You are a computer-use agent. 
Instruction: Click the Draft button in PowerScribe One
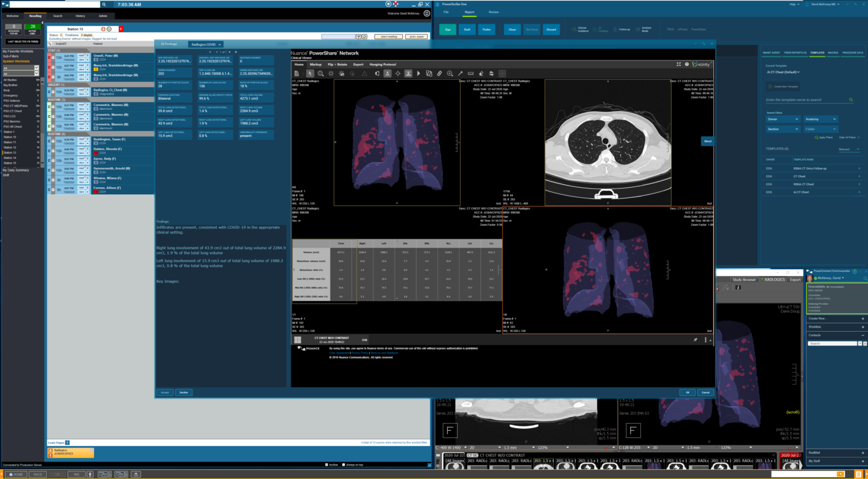(467, 29)
